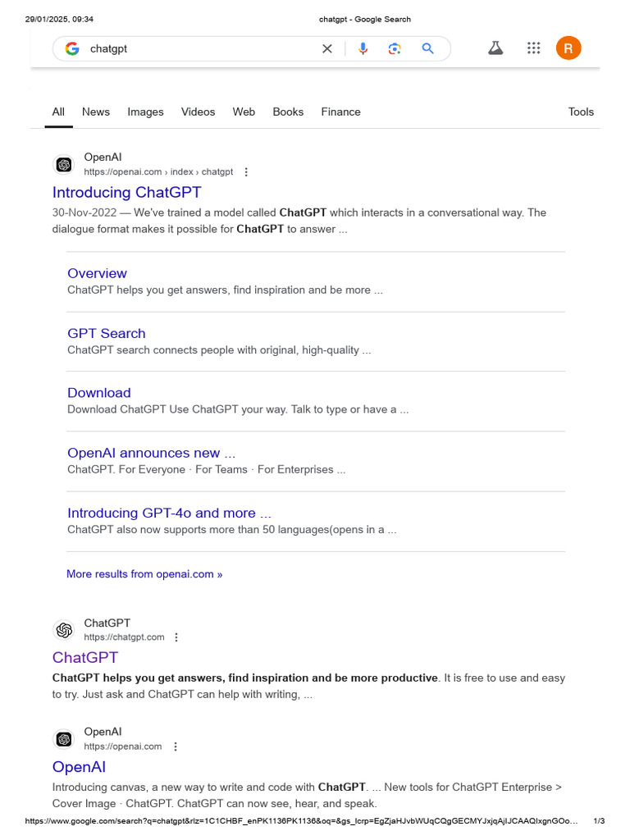Click the Google logo in search bar

(72, 48)
